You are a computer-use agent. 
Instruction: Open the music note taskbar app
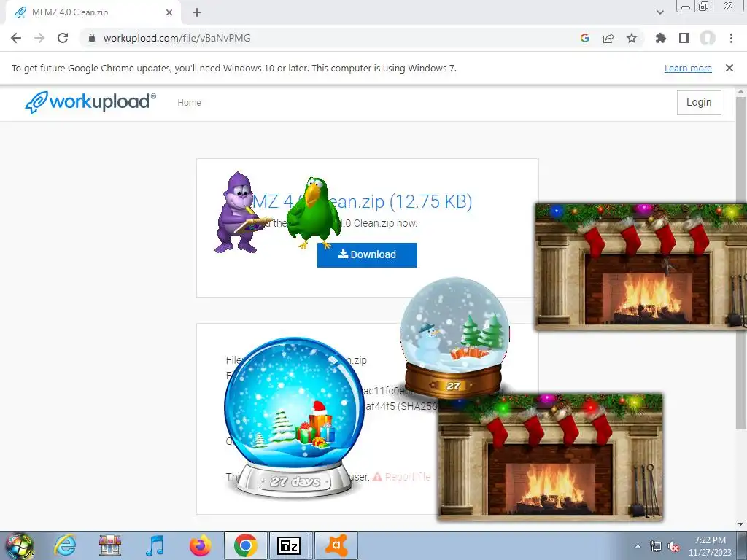click(x=155, y=545)
